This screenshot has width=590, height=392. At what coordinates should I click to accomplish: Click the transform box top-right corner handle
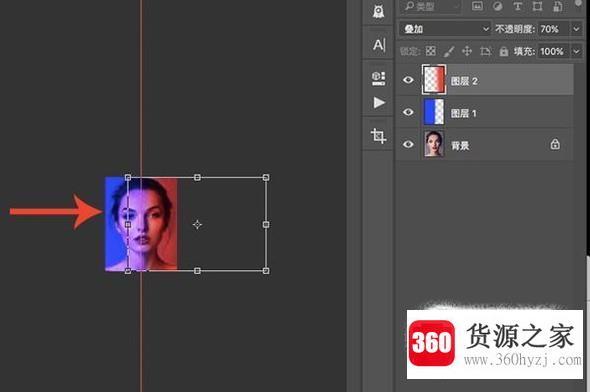point(266,177)
